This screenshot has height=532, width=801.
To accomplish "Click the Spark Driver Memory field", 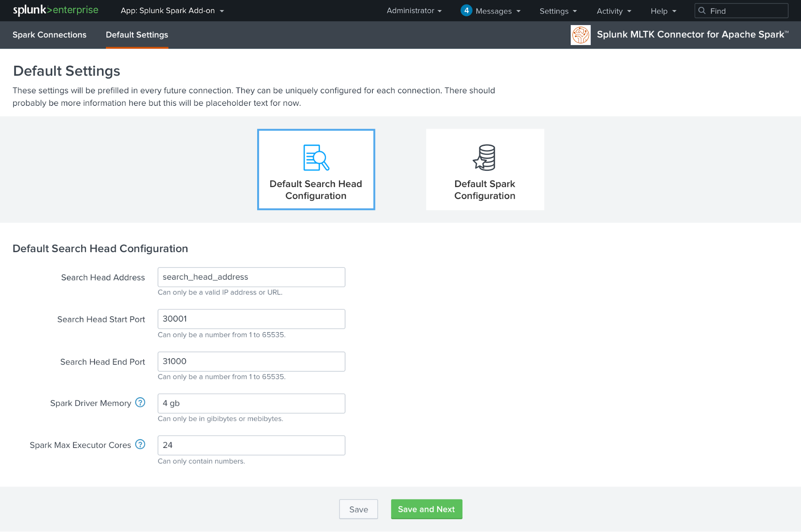I will coord(251,403).
